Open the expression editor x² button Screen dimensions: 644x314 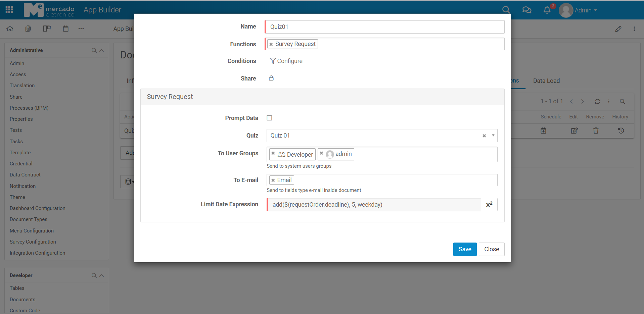[x=489, y=204]
